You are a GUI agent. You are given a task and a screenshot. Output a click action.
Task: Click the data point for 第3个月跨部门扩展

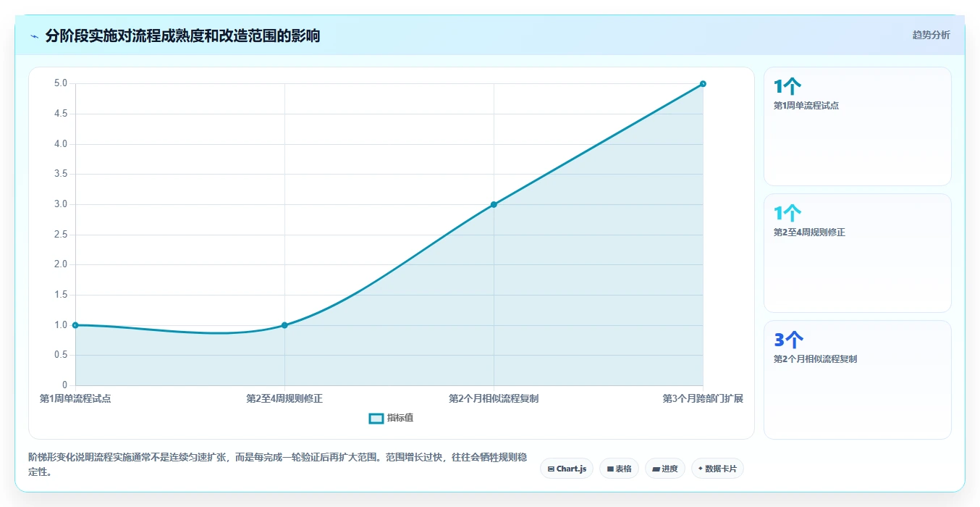703,84
